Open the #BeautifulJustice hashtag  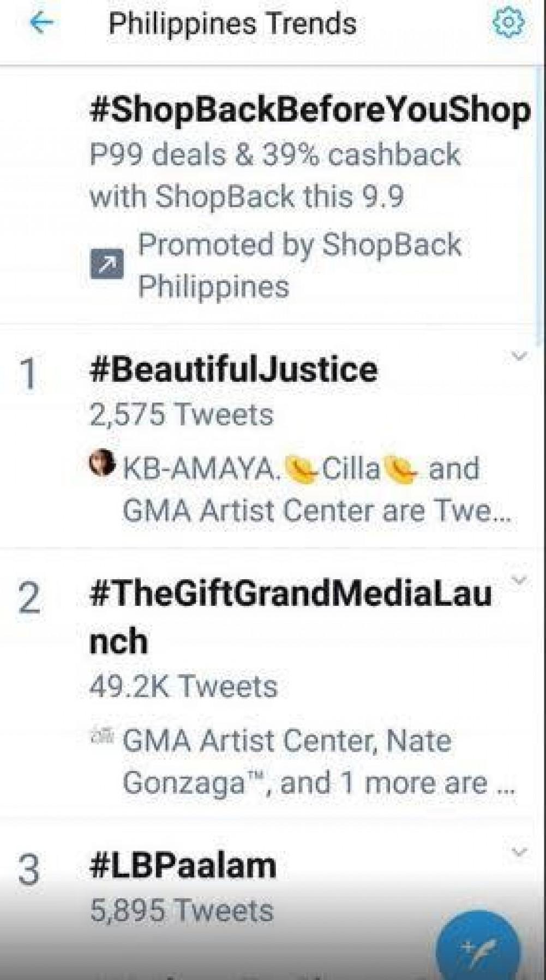tap(233, 369)
